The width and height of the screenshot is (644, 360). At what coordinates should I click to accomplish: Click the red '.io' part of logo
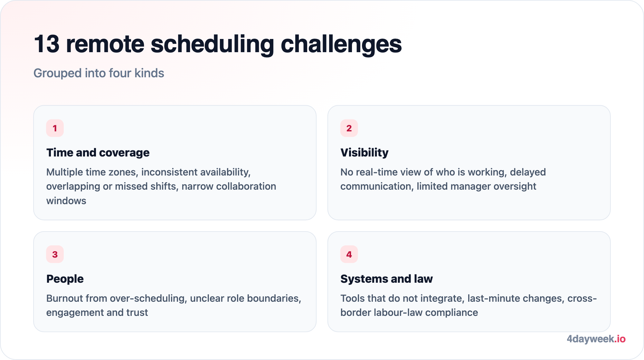pyautogui.click(x=620, y=339)
